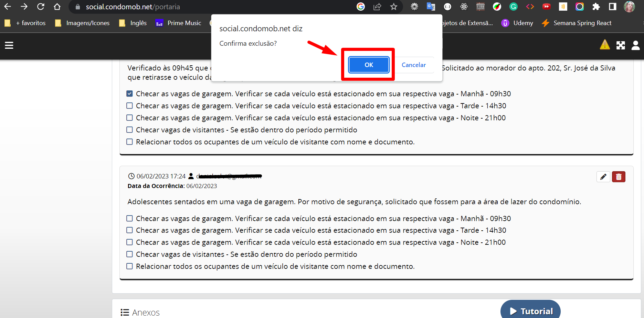This screenshot has height=318, width=644.
Task: Reload the page in the browser
Action: (x=41, y=7)
